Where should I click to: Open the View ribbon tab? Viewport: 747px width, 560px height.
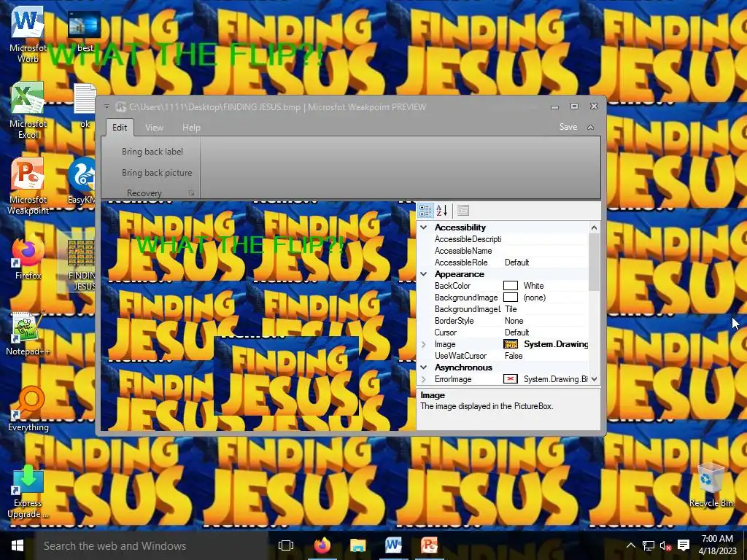[154, 128]
